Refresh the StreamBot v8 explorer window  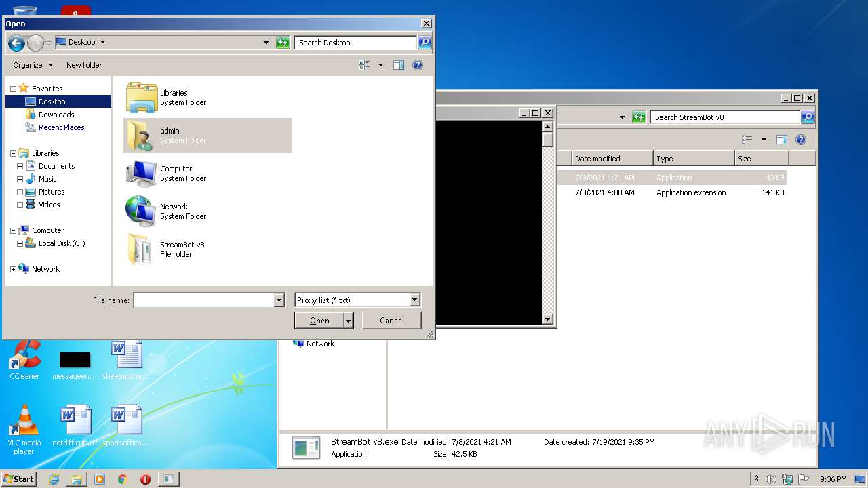coord(639,117)
